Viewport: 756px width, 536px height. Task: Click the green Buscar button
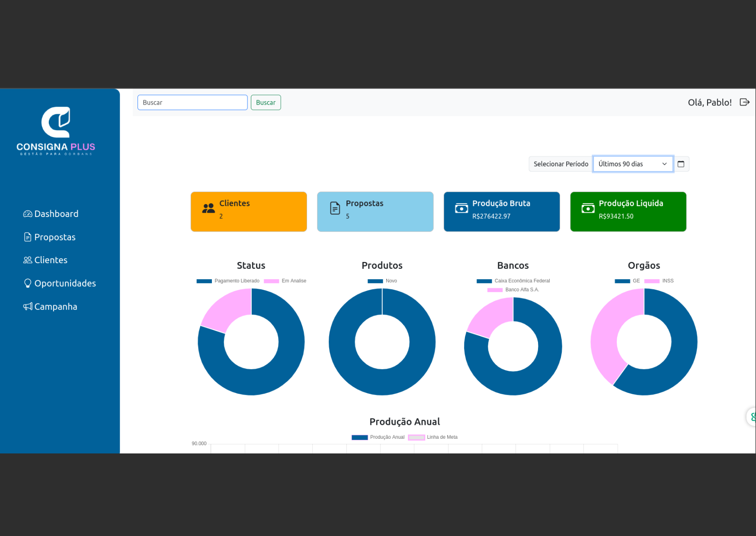tap(266, 102)
